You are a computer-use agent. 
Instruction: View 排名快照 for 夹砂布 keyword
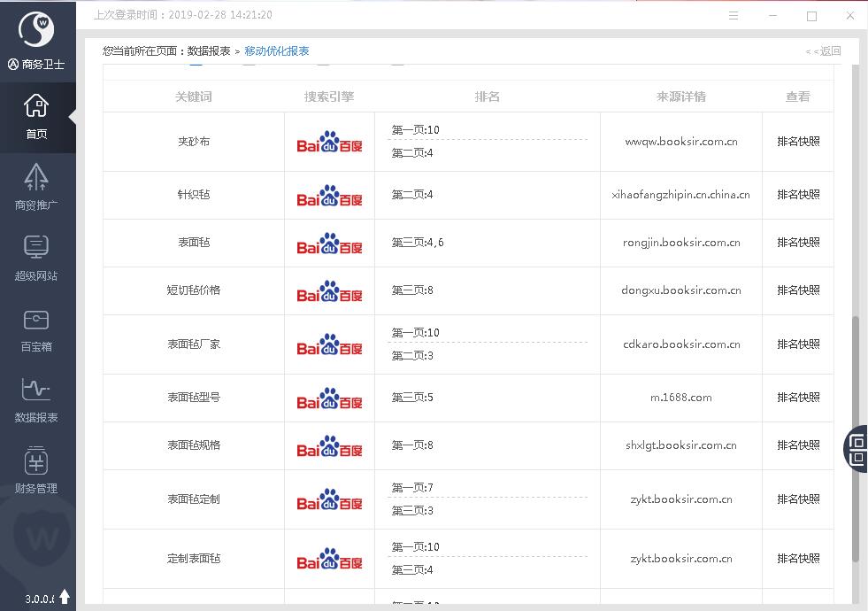pyautogui.click(x=798, y=142)
